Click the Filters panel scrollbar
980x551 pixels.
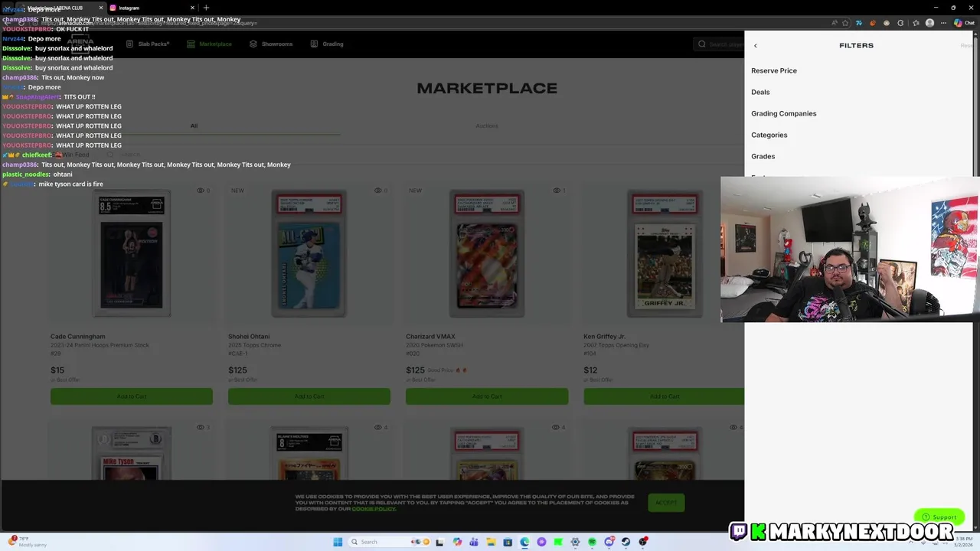(976, 107)
